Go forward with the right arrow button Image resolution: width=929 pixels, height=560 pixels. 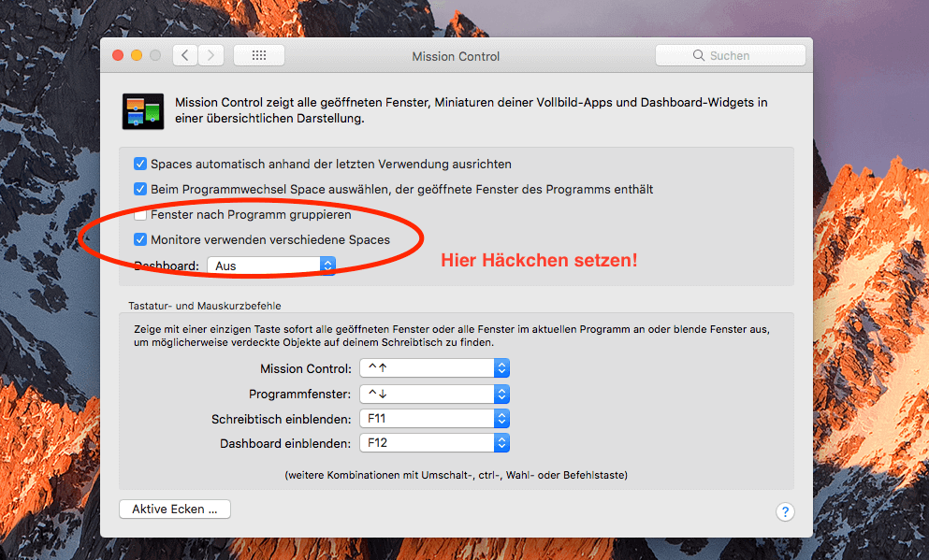[210, 56]
